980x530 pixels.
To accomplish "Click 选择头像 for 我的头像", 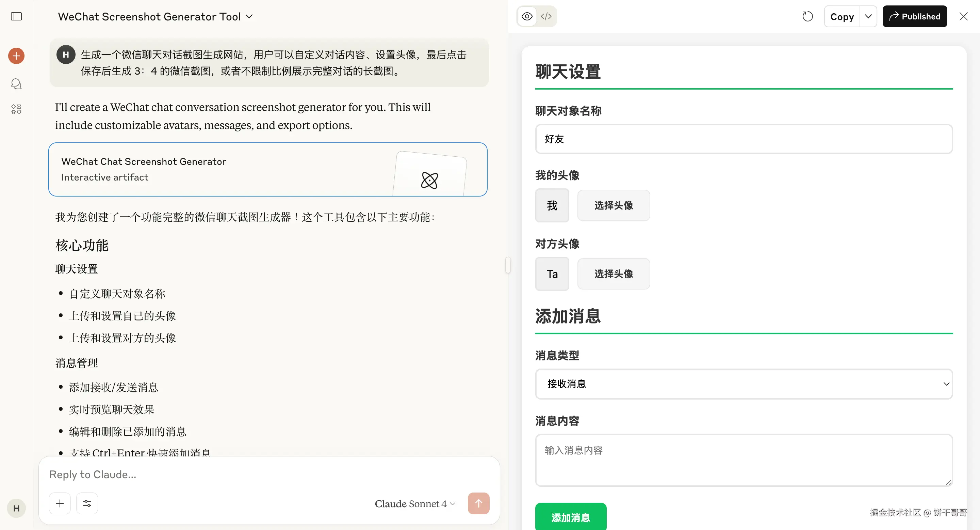I will [x=613, y=206].
